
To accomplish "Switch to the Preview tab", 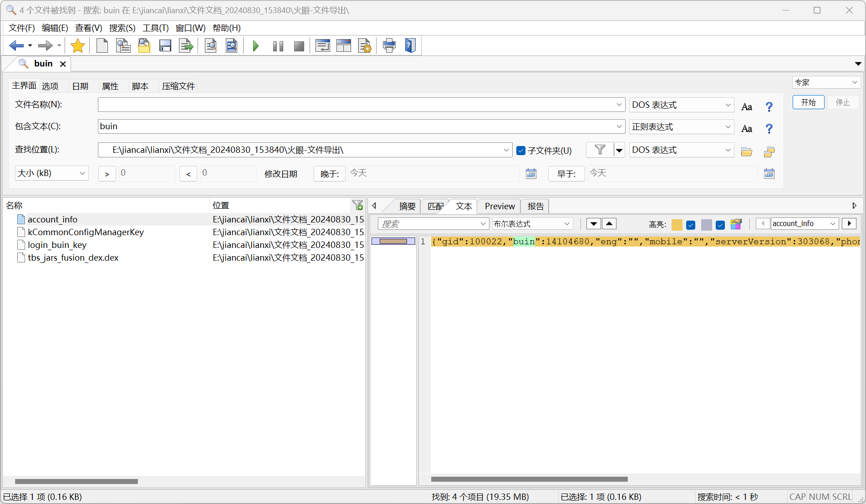I will click(x=499, y=207).
